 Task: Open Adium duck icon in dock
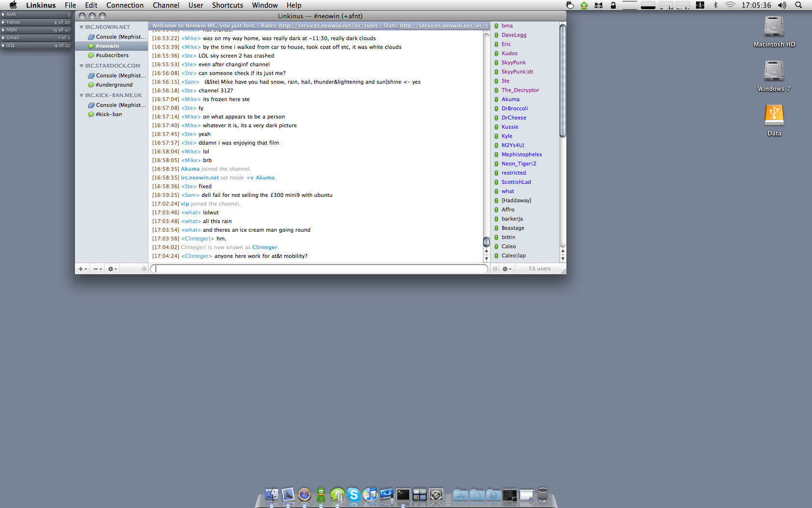[x=321, y=494]
